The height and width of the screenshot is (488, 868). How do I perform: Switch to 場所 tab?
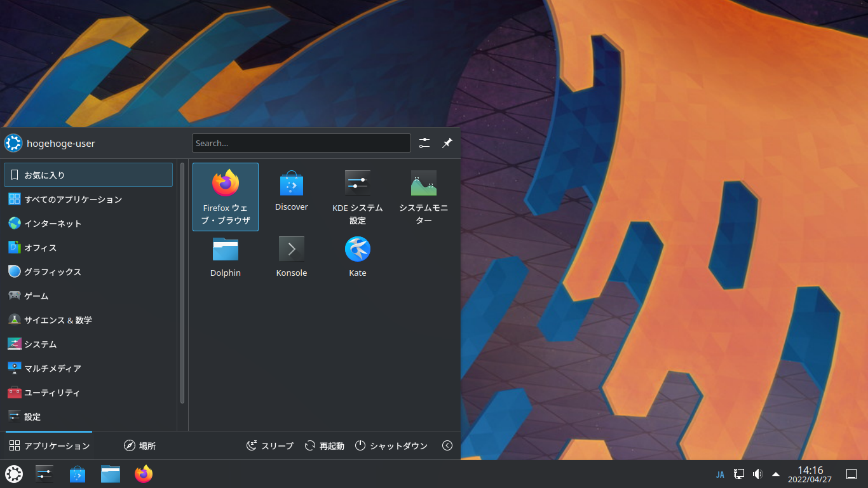(x=140, y=445)
